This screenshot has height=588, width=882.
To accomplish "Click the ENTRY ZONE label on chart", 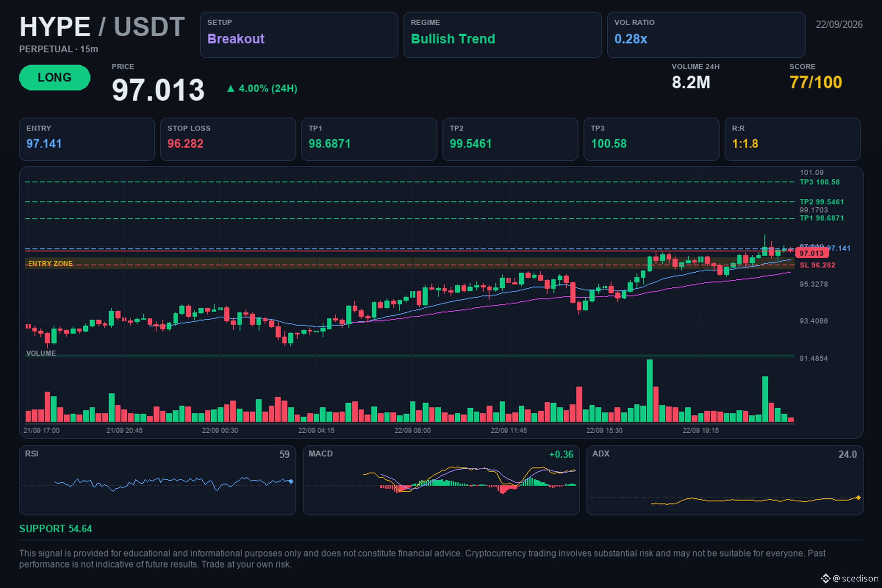I will 50,263.
